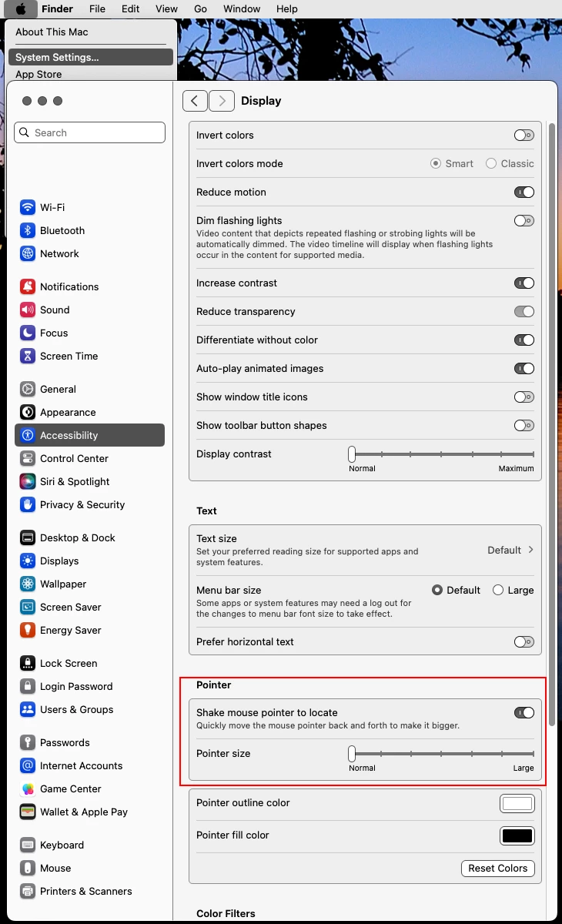
Task: Choose System Settings… menu entry
Action: [91, 57]
